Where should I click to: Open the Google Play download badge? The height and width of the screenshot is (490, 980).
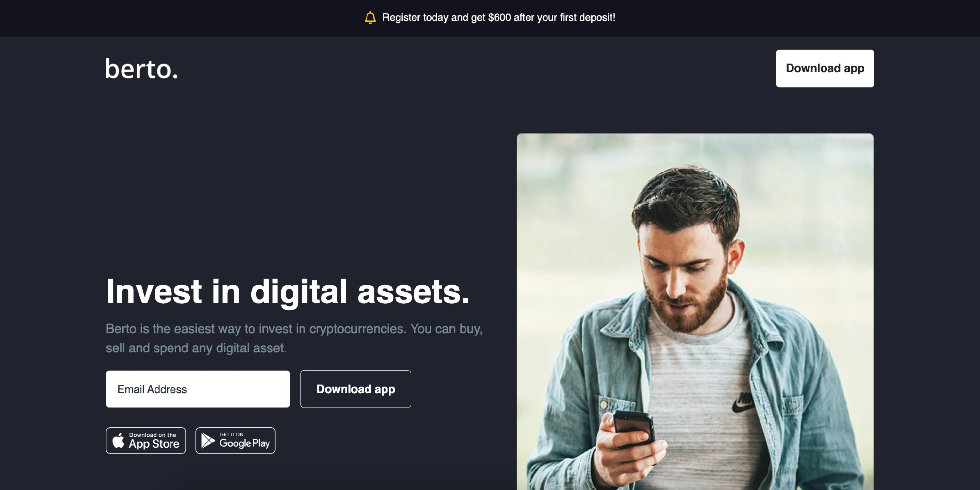(x=236, y=441)
